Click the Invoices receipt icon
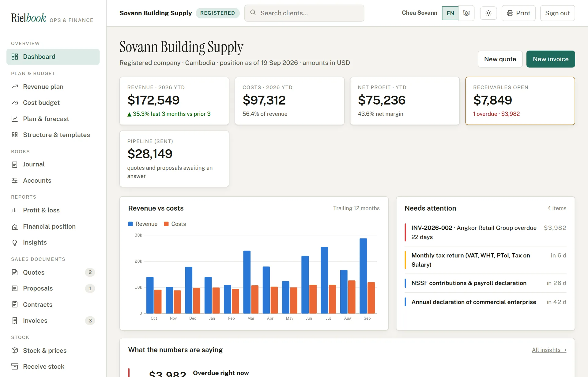Viewport: 588px width, 377px height. (x=15, y=321)
